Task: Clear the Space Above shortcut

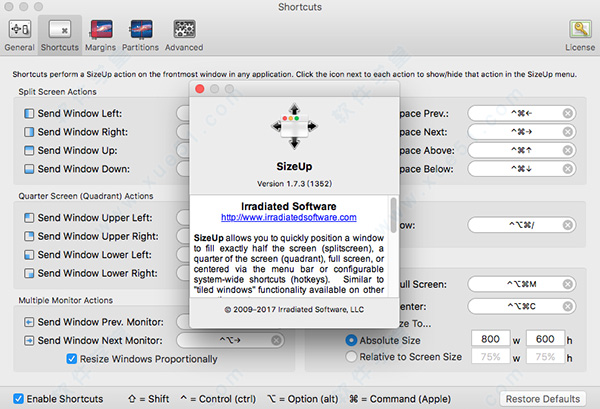Action: tap(568, 150)
